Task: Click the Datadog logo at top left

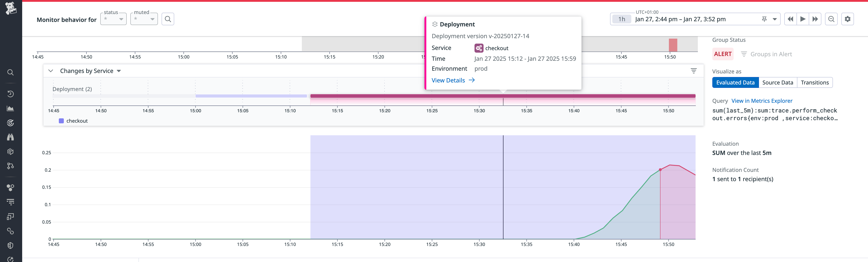Action: (x=10, y=8)
